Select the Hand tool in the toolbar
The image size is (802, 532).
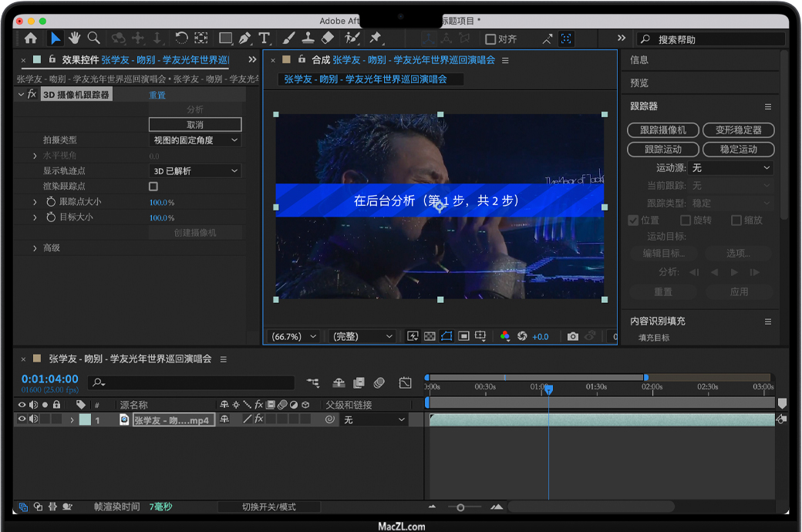(x=75, y=38)
